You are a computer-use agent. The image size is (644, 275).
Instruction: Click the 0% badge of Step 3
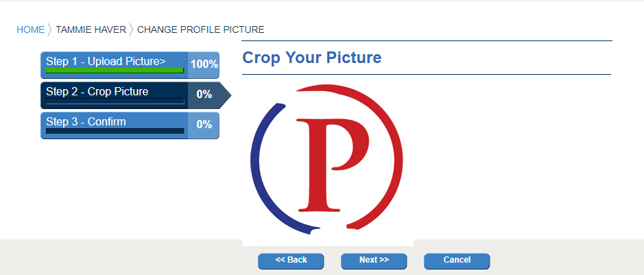(x=204, y=125)
